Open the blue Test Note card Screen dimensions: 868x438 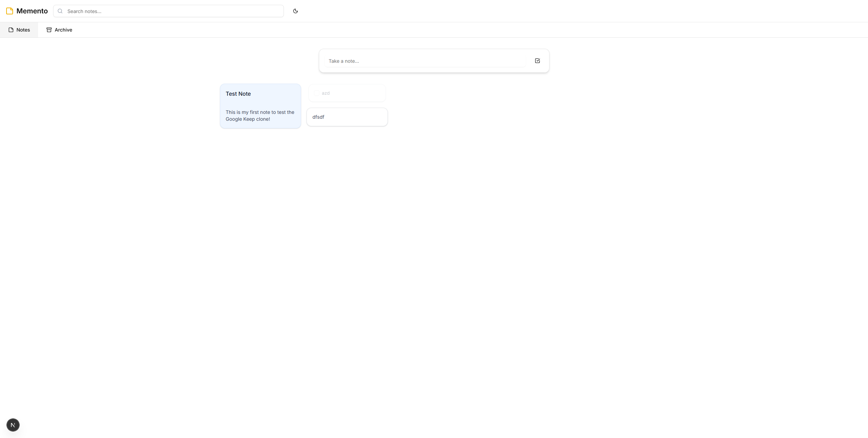click(x=261, y=103)
